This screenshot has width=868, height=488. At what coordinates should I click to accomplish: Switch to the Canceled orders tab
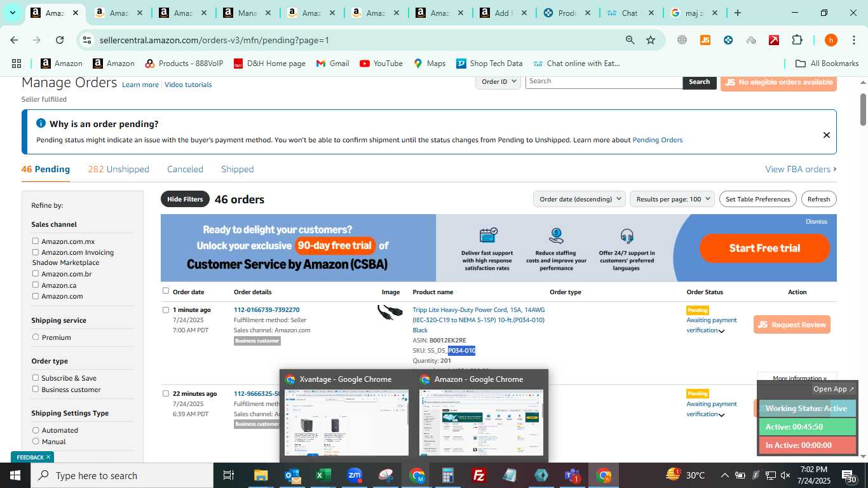click(185, 169)
